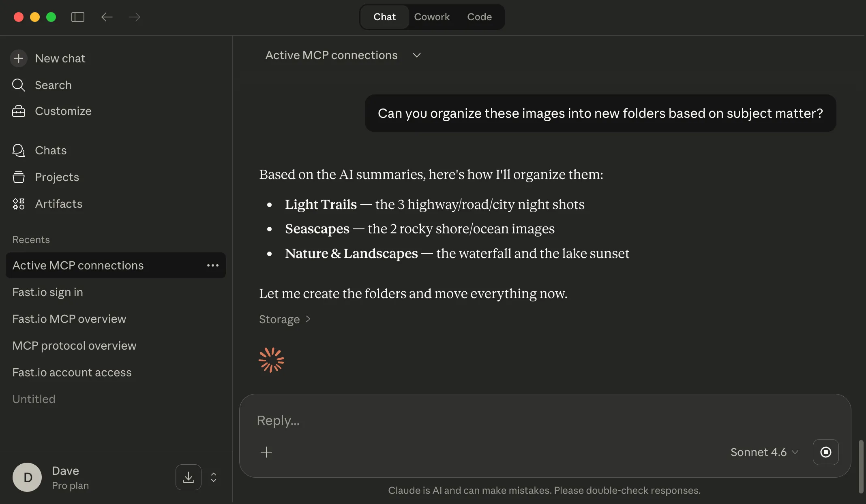Click the download icon near Dave
Screen dimensions: 866x504
coord(188,477)
